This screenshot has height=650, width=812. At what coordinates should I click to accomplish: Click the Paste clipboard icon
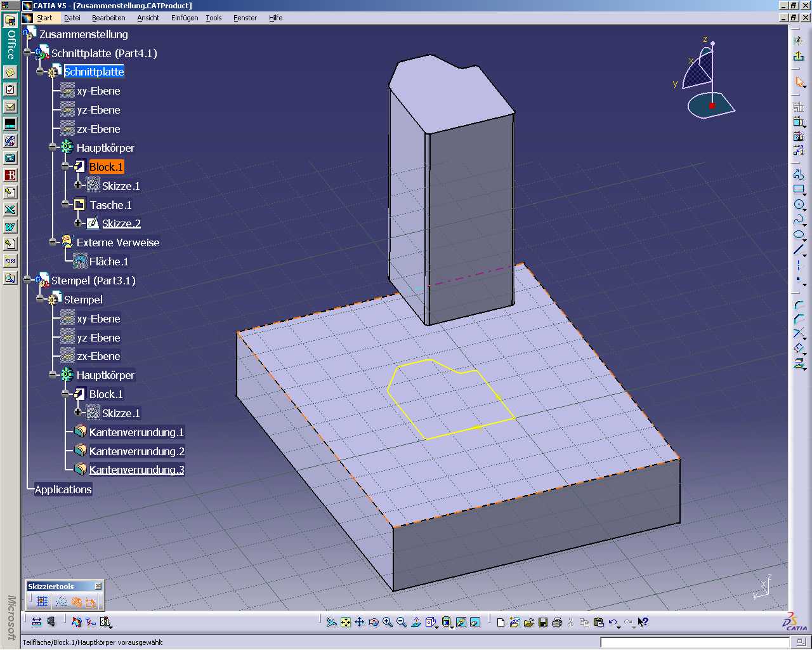point(598,622)
